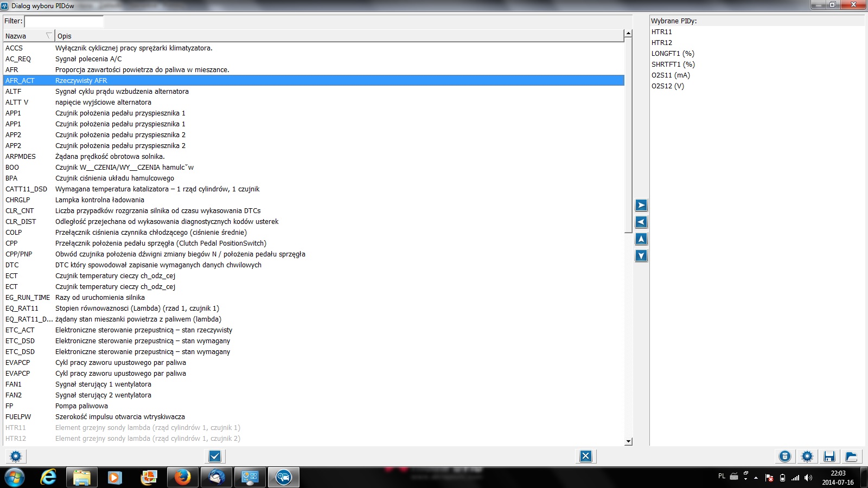Click the gear icon beside the save icon

[807, 456]
